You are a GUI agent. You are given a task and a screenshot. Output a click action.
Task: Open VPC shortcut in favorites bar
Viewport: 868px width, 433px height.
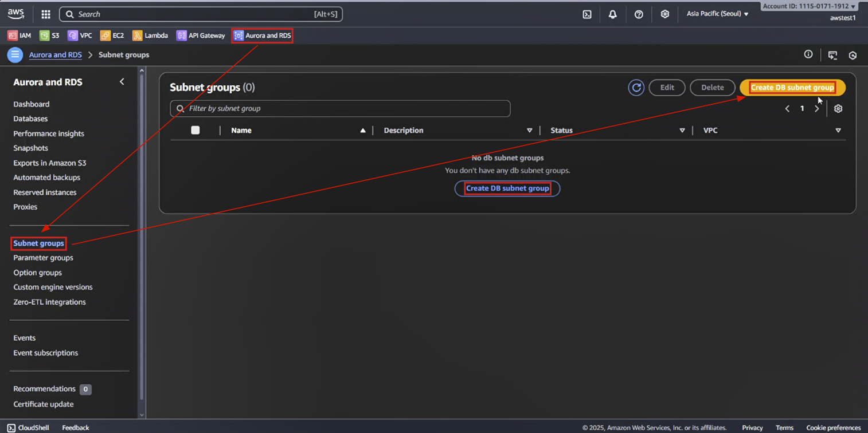point(80,36)
